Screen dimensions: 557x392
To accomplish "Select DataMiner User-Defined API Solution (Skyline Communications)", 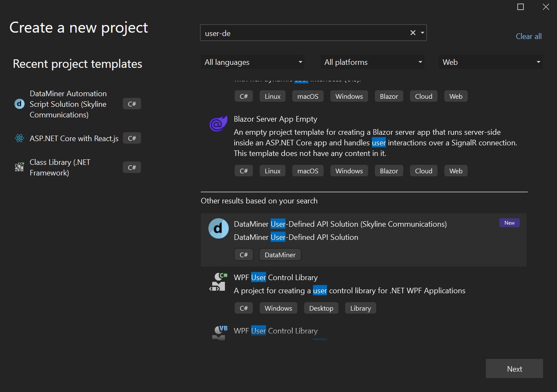I will click(363, 239).
